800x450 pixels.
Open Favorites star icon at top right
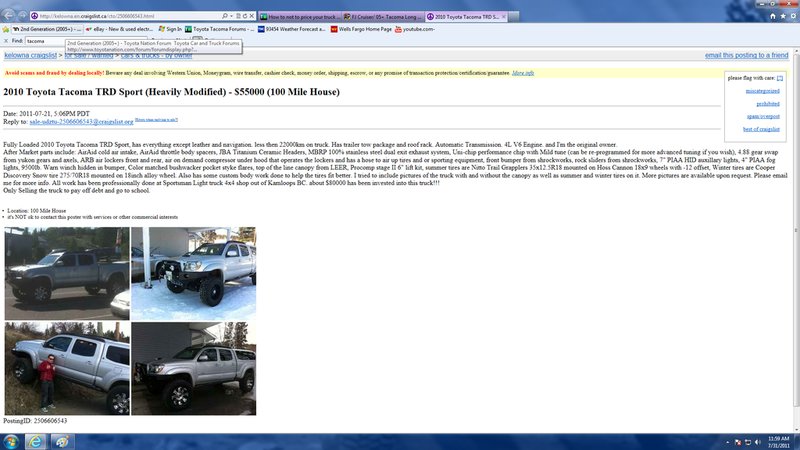coord(783,16)
